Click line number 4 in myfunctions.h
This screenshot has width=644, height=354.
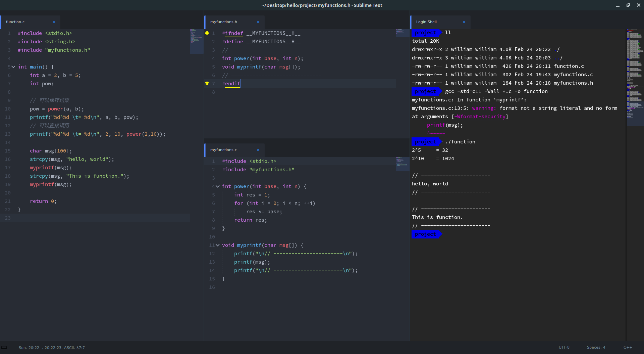click(213, 58)
